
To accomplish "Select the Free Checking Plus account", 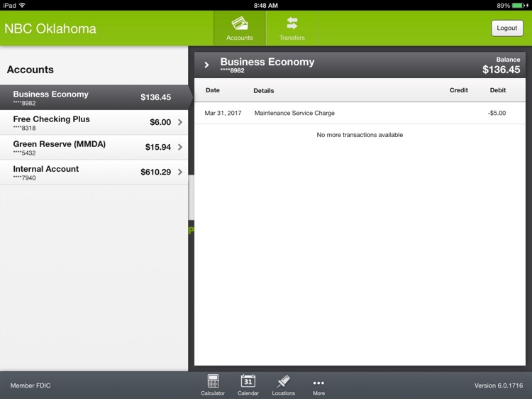I will tap(94, 122).
